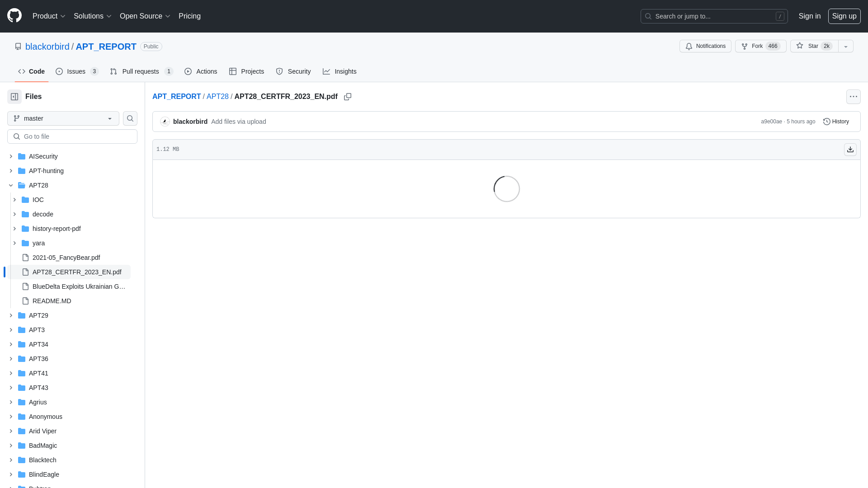Screen dimensions: 868x488
Task: Open APT_REPORT repository title link
Action: point(106,47)
